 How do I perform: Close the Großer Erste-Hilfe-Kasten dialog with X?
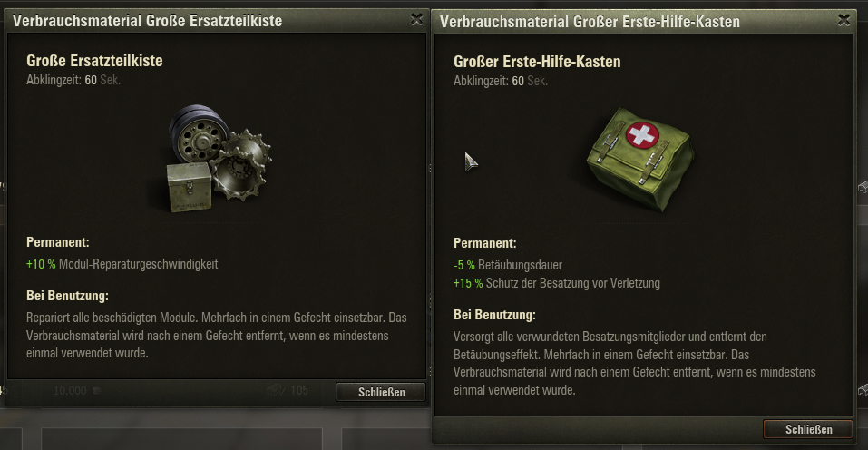coord(844,21)
